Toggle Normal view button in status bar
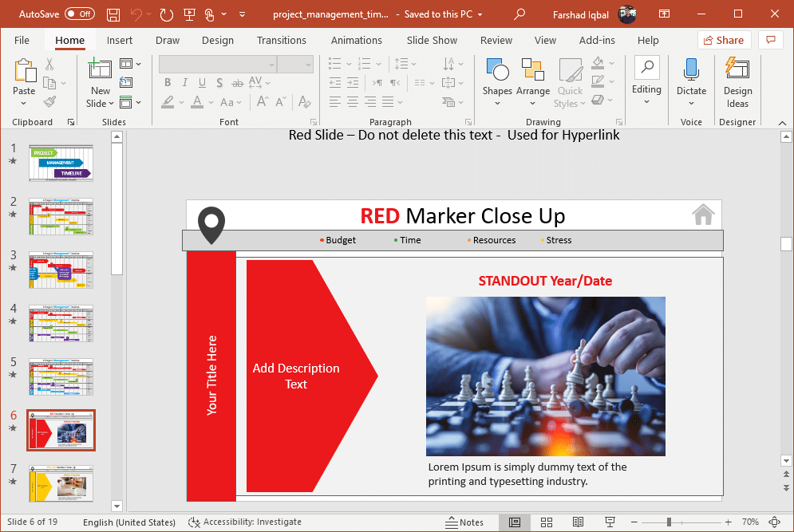The width and height of the screenshot is (794, 532). click(515, 522)
